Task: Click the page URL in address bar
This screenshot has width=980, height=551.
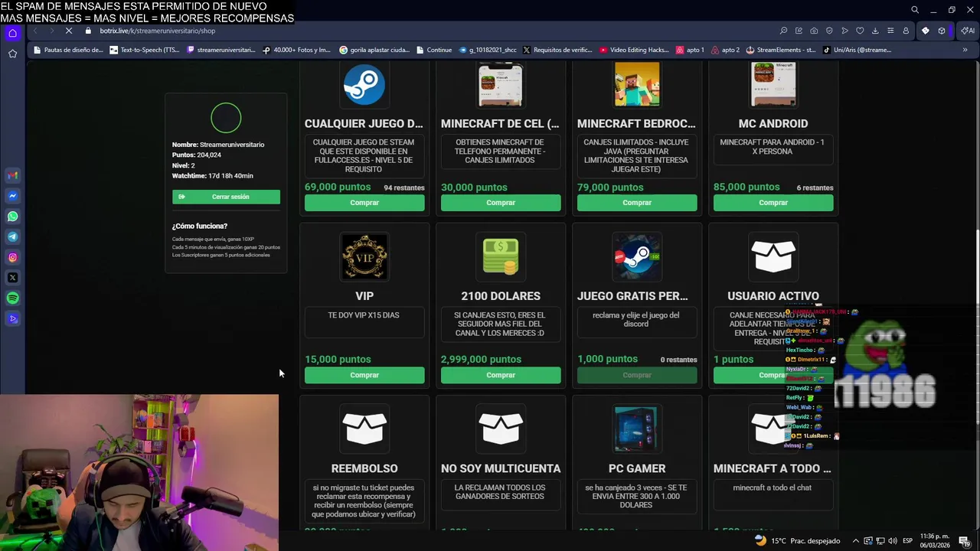Action: tap(157, 31)
